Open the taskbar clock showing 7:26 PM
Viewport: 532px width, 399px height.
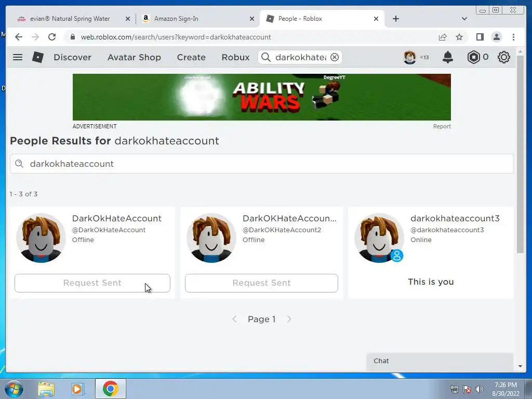pyautogui.click(x=506, y=389)
